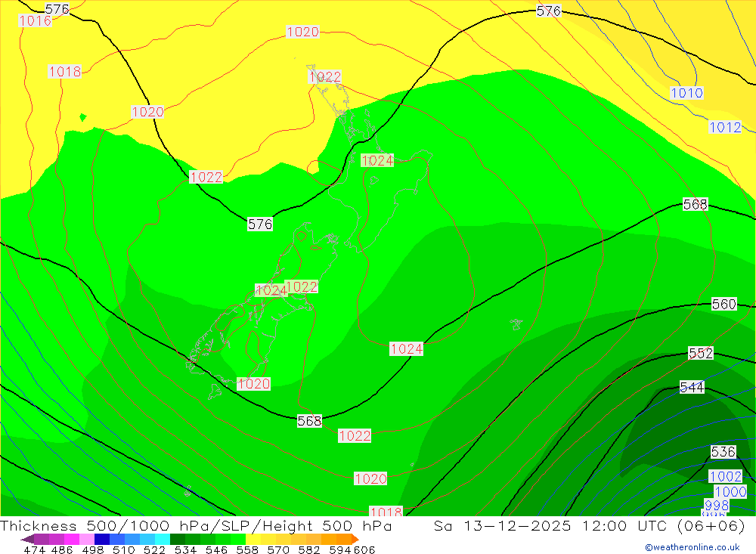
Task: Click the legend value '522'
Action: click(x=154, y=550)
